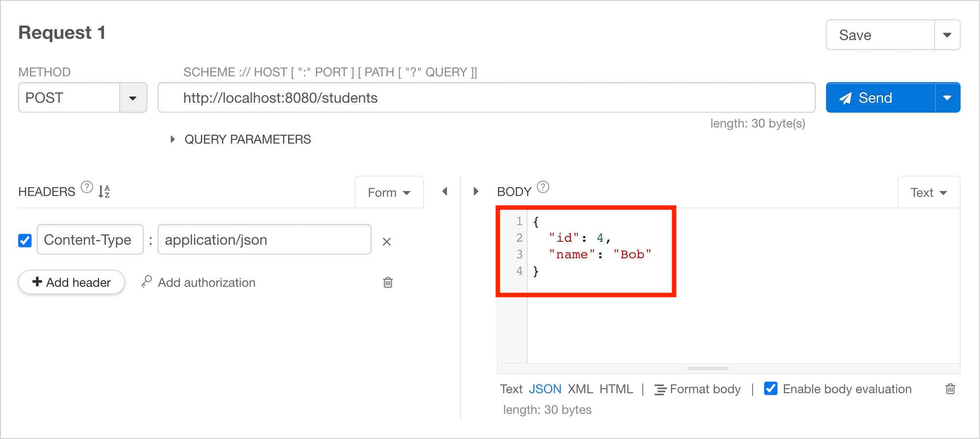The height and width of the screenshot is (439, 980).
Task: Open the Send button dropdown arrow
Action: pyautogui.click(x=947, y=98)
